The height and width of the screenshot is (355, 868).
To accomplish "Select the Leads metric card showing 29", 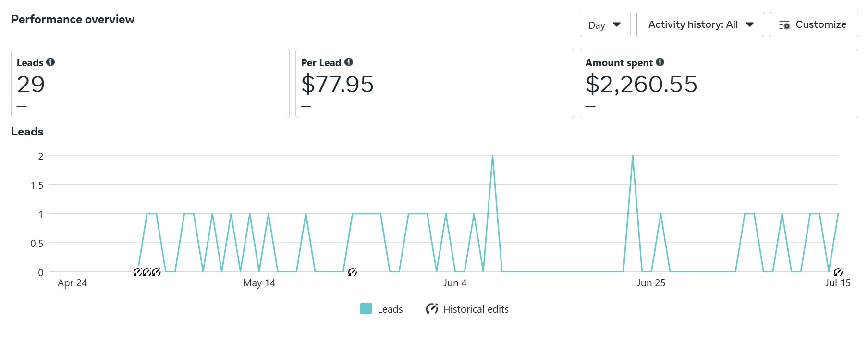I will point(150,84).
